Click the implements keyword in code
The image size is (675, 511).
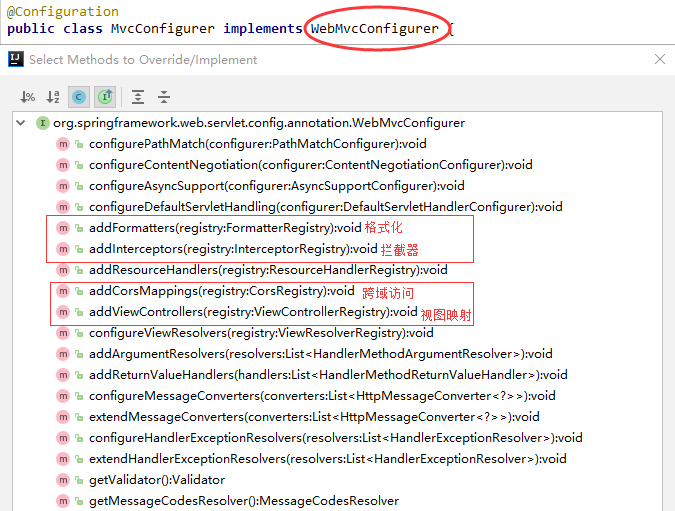[263, 29]
